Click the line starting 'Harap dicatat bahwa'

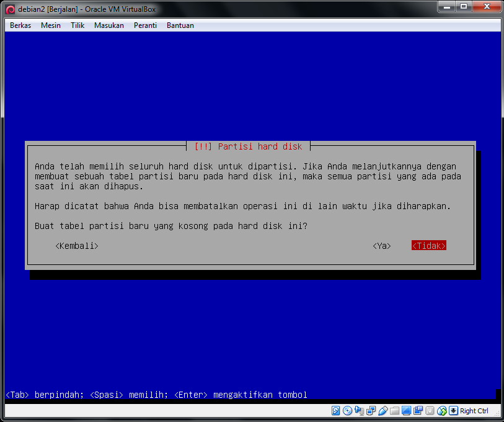click(242, 206)
